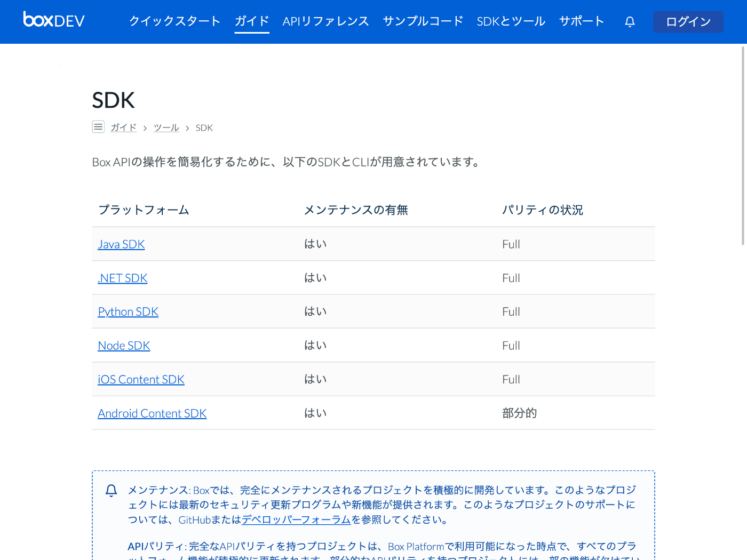Click the Box DEV logo
This screenshot has height=560, width=747.
click(54, 20)
